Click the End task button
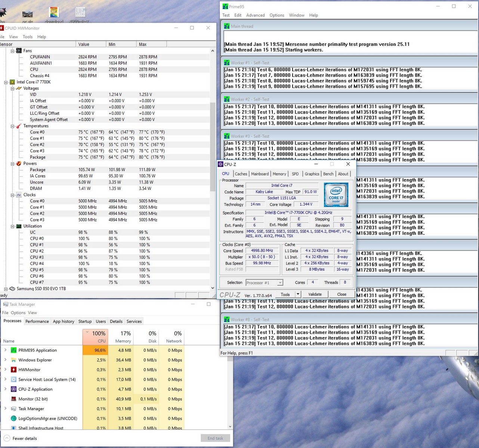 click(215, 438)
